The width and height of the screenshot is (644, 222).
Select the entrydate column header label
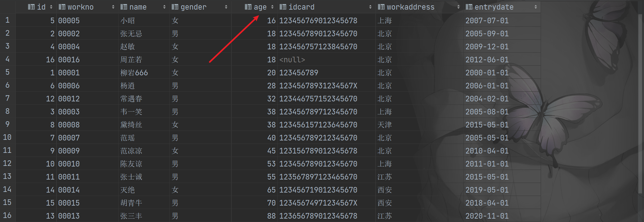(494, 7)
